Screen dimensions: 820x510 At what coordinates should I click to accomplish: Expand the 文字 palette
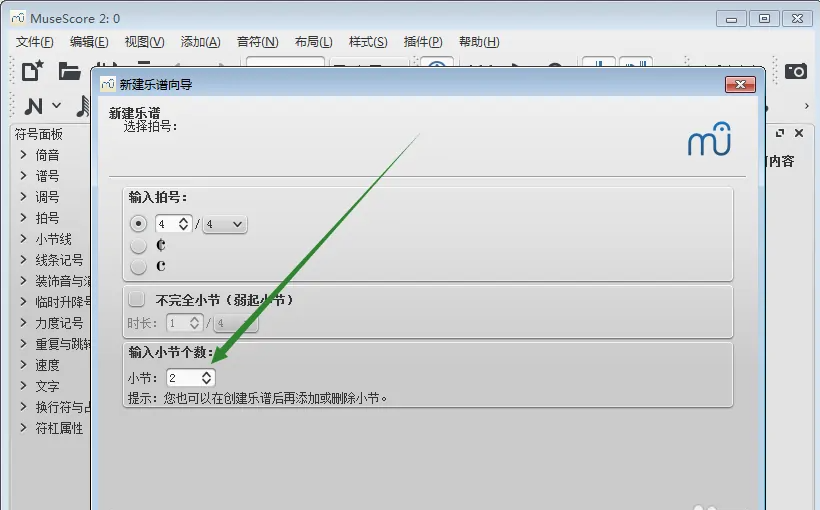coord(23,386)
